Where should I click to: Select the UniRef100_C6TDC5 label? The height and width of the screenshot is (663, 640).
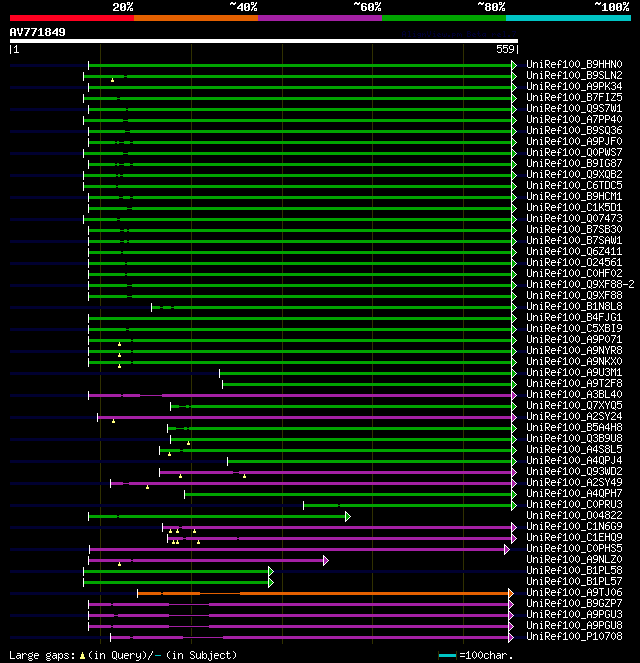pyautogui.click(x=574, y=185)
